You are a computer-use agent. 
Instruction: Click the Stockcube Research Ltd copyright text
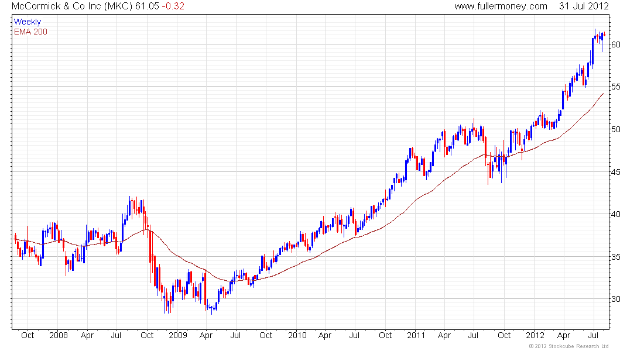click(568, 346)
